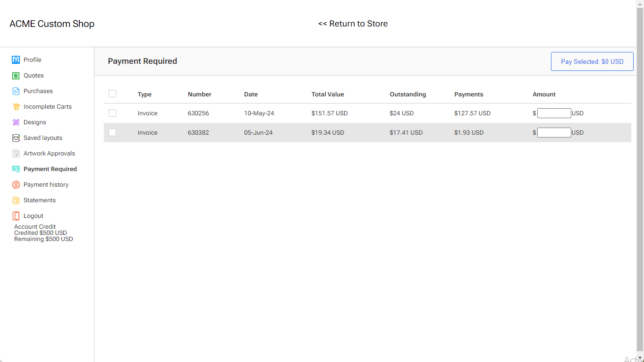Click the Number column header
The height and width of the screenshot is (362, 644).
[200, 95]
